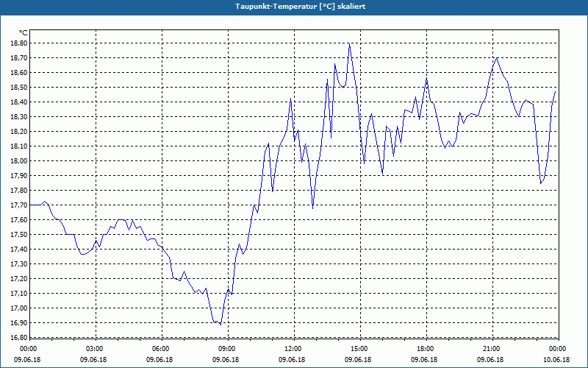Screen dimensions: 588x368
Task: Select the y-axis value "18,50"
Action: click(19, 88)
